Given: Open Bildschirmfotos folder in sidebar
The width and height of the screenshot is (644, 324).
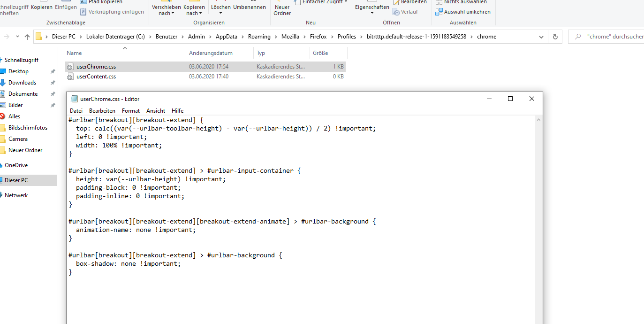Looking at the screenshot, I should coord(28,128).
